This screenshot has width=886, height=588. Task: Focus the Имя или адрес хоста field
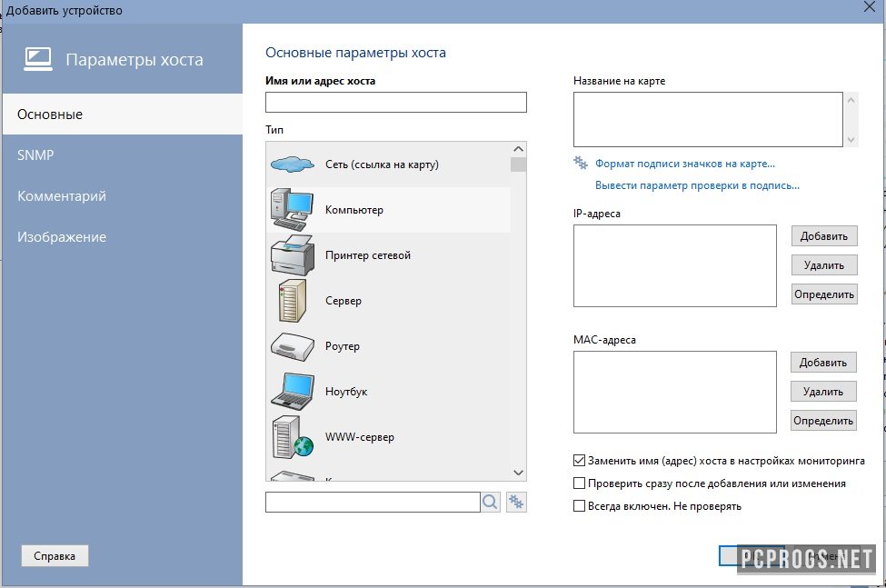395,102
